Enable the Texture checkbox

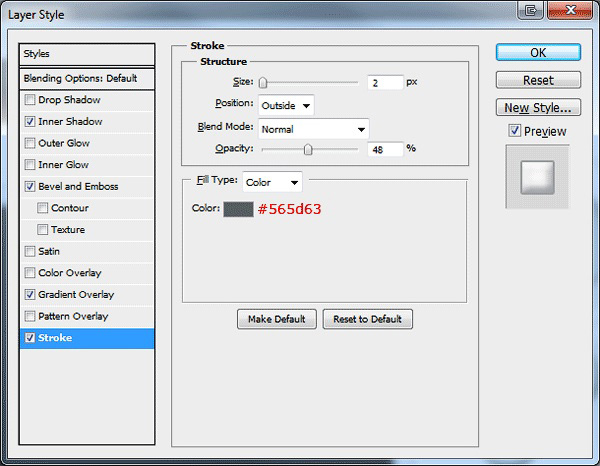click(42, 230)
